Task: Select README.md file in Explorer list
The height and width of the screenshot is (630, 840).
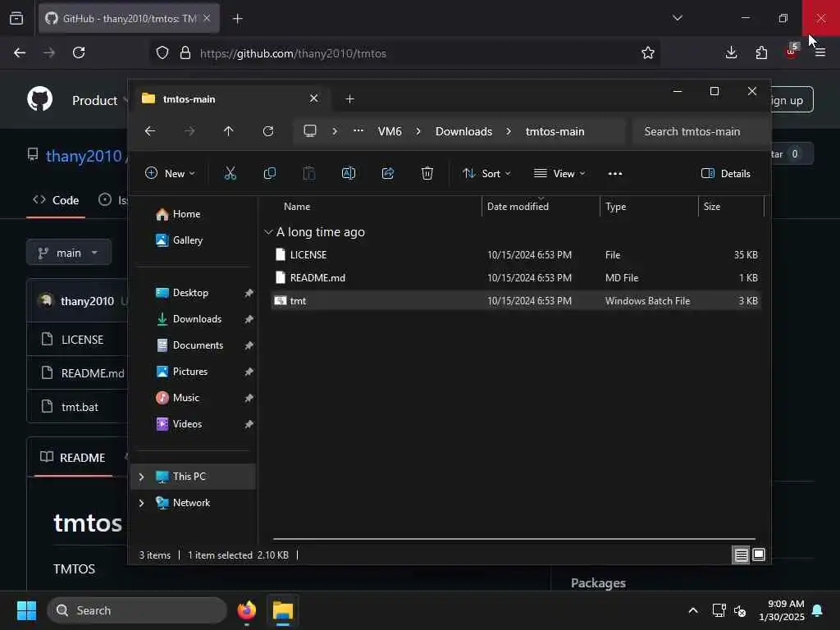Action: click(517, 277)
